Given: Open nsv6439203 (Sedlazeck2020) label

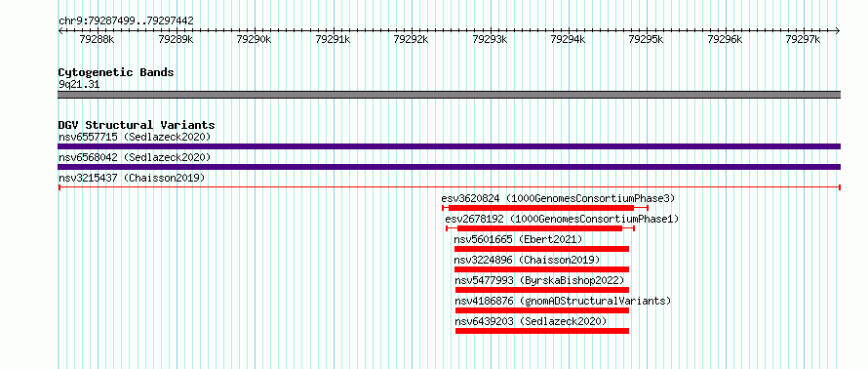Looking at the screenshot, I should click(531, 321).
